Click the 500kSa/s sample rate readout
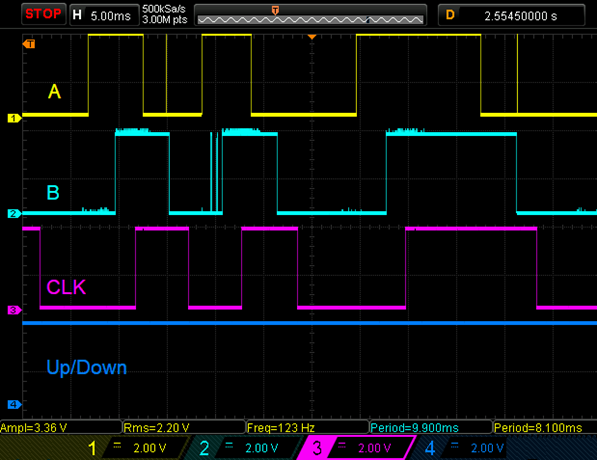 click(x=164, y=9)
